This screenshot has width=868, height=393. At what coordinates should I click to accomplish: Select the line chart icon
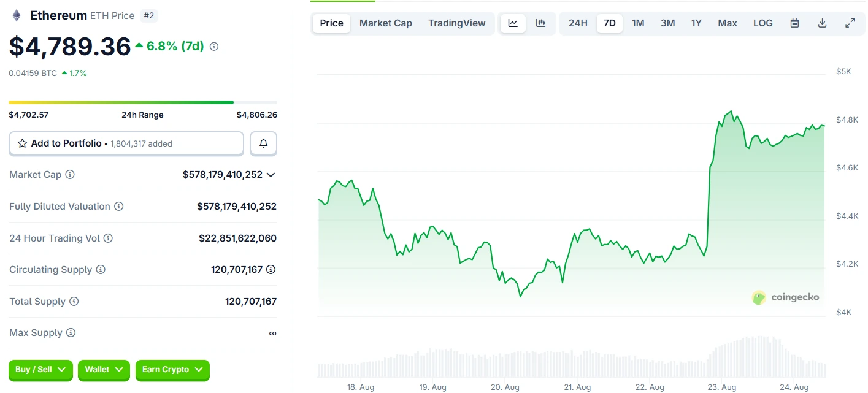point(513,23)
